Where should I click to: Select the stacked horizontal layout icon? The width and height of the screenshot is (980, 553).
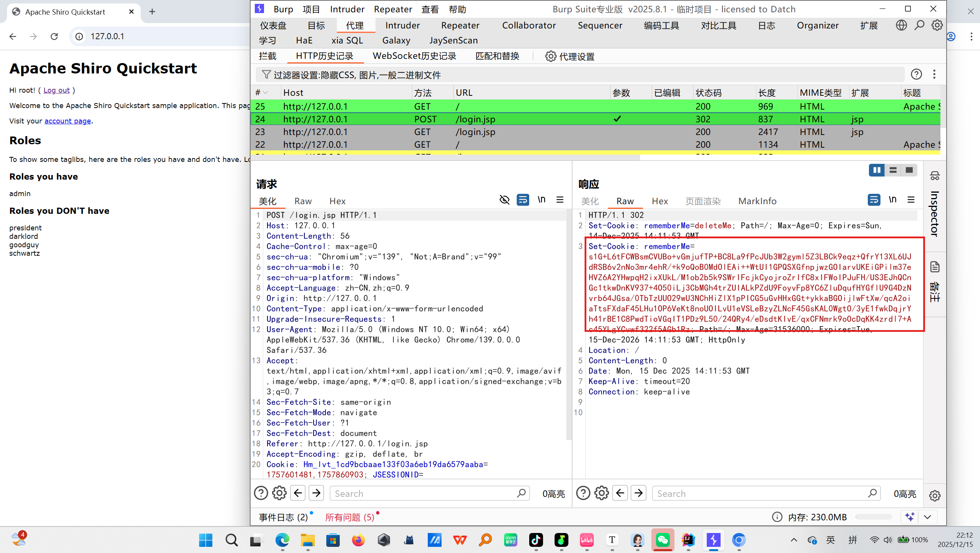click(893, 170)
